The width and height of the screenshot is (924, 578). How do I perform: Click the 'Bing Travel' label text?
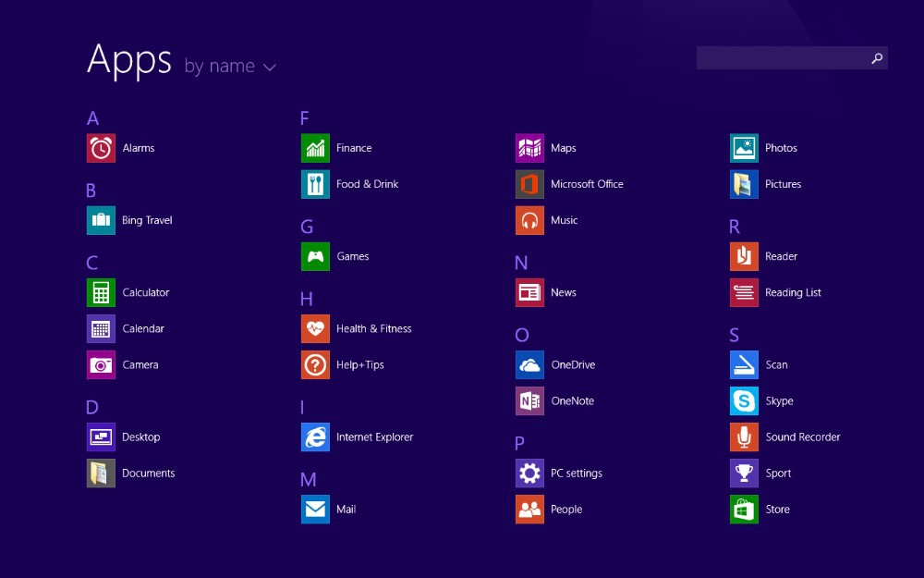[x=147, y=220]
